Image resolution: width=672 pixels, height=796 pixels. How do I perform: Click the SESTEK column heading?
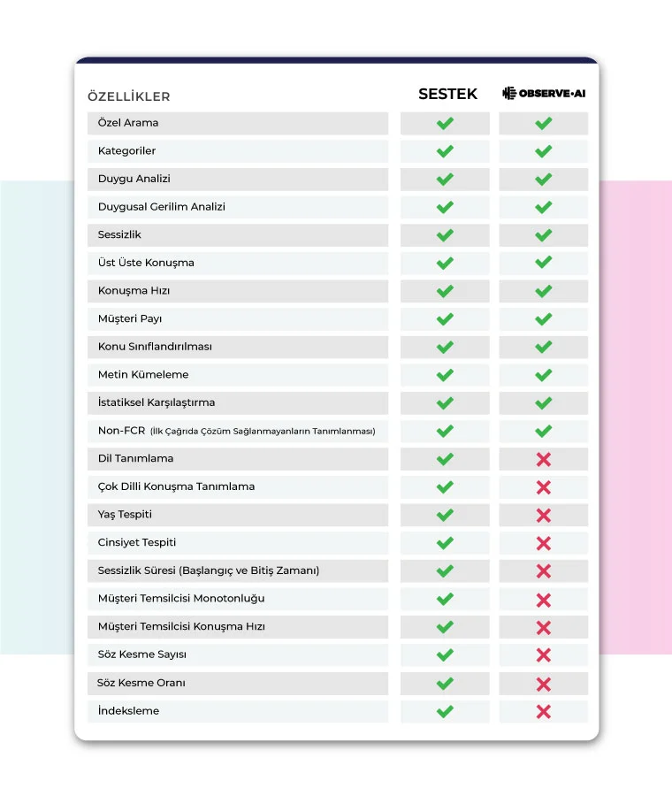pyautogui.click(x=447, y=94)
